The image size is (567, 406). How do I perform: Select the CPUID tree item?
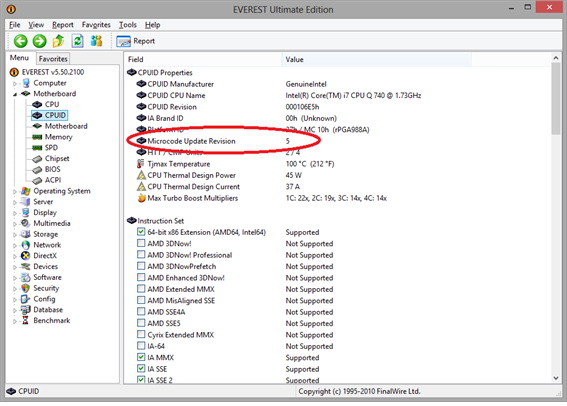pyautogui.click(x=50, y=115)
